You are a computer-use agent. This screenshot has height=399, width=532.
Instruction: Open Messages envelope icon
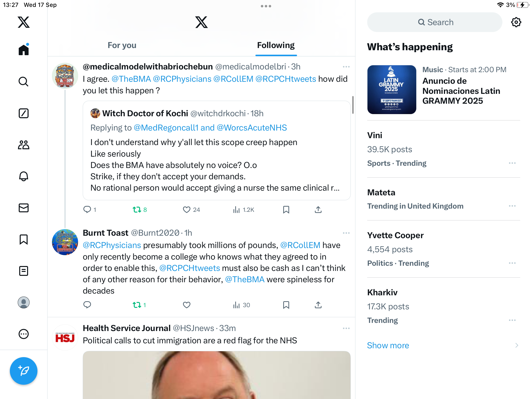point(24,208)
